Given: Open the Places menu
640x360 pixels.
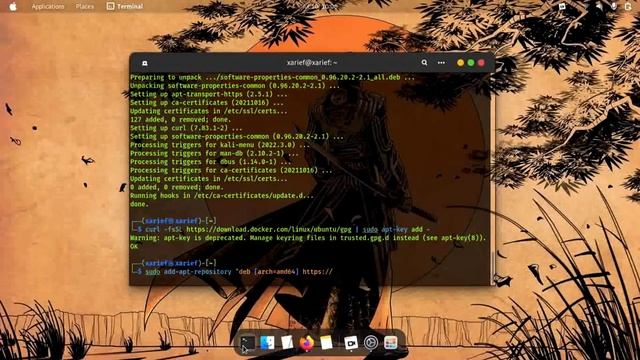Looking at the screenshot, I should [x=84, y=7].
